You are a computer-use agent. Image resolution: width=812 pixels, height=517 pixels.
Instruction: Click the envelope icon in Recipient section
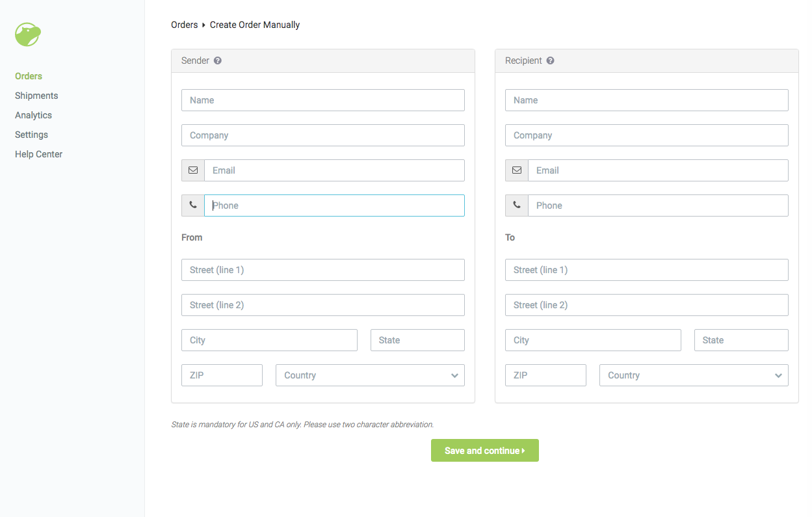pyautogui.click(x=517, y=170)
